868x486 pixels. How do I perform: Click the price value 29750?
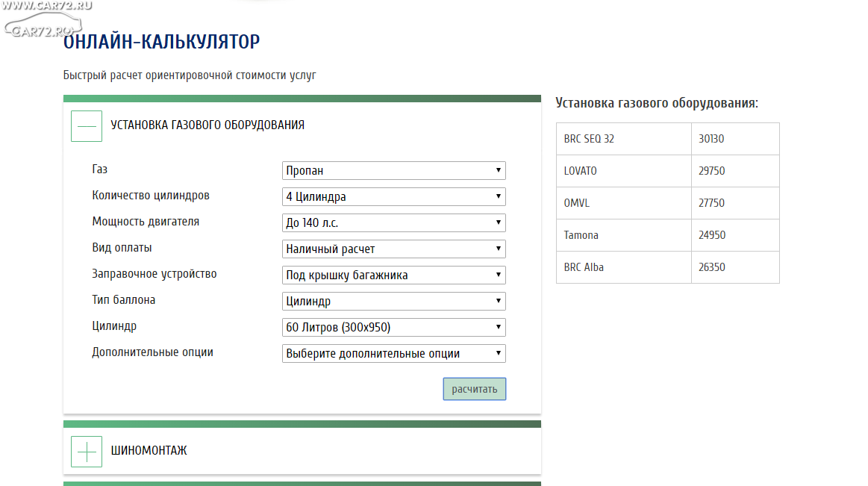point(711,171)
